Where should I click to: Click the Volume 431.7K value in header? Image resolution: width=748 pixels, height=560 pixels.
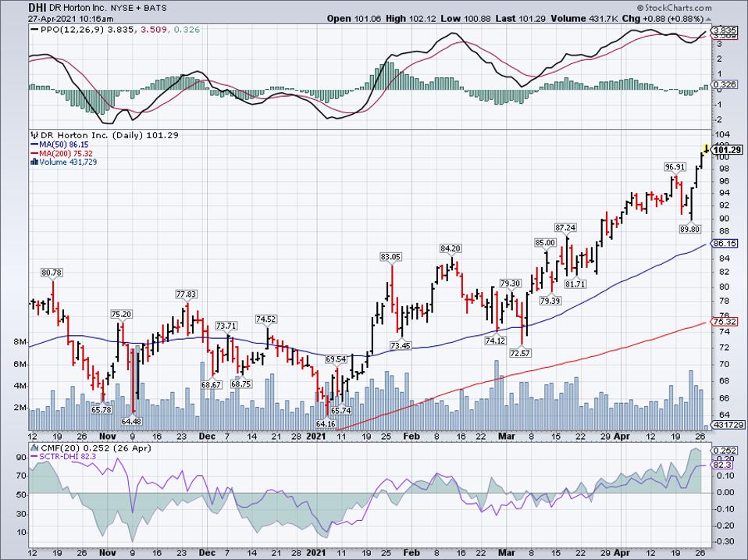point(584,19)
